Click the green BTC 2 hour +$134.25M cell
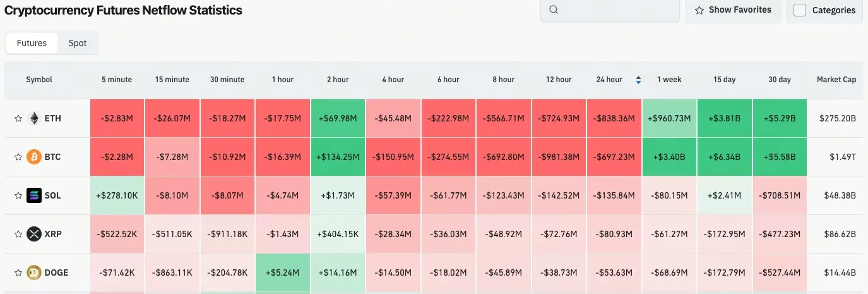868x294 pixels. (x=338, y=157)
